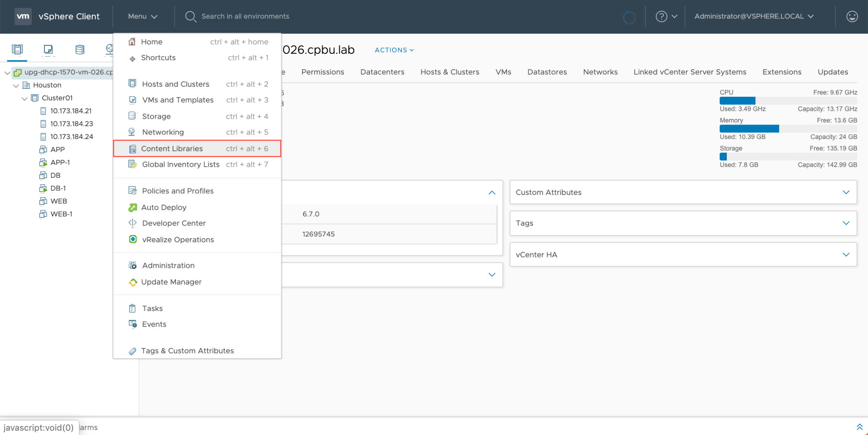Open the Actions dropdown
The height and width of the screenshot is (435, 868).
click(394, 50)
